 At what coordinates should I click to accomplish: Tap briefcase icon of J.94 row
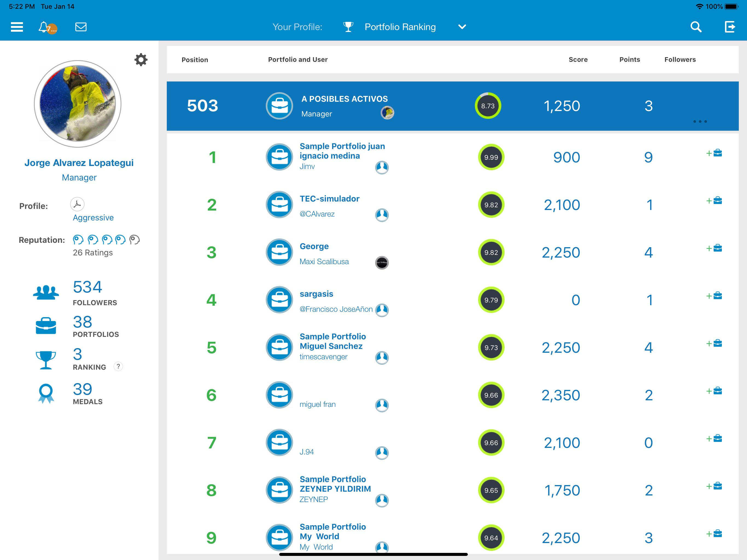(x=279, y=442)
